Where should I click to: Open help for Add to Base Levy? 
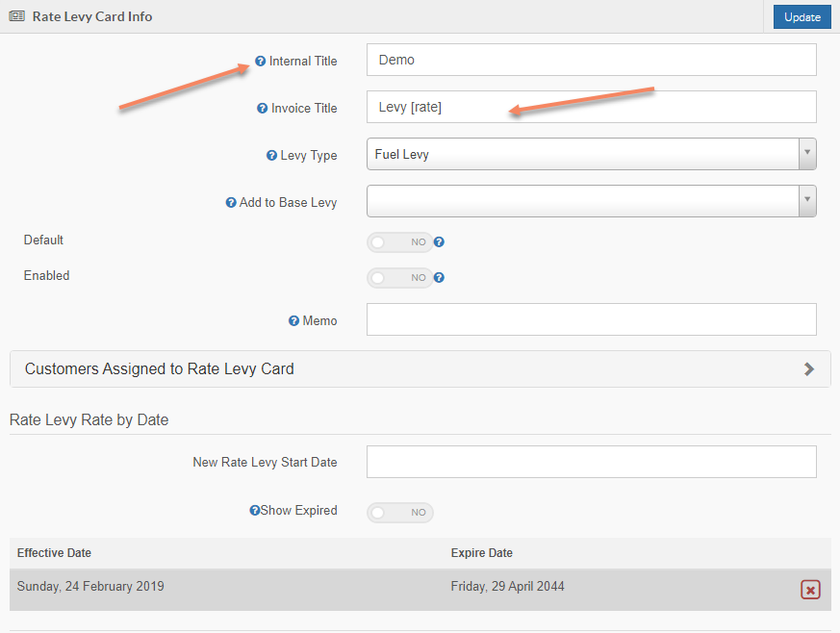coord(229,202)
